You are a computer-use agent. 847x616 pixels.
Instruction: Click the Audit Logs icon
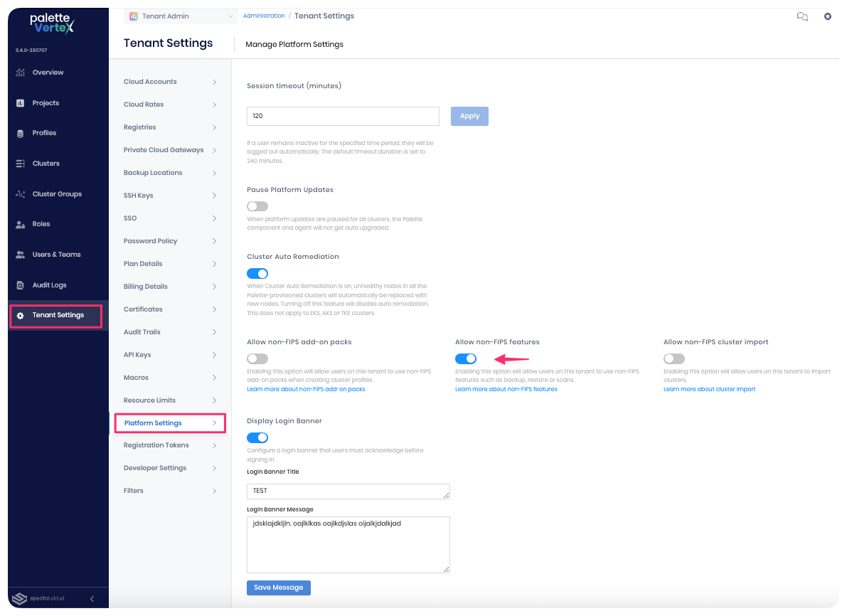tap(21, 285)
